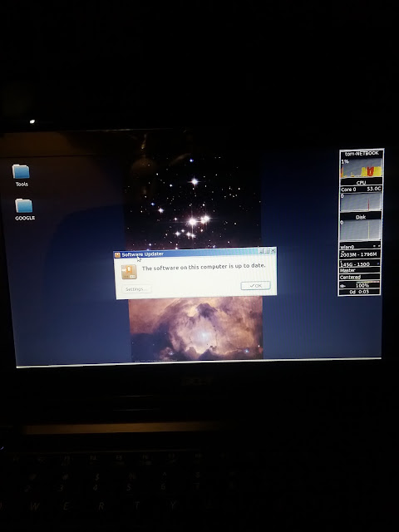Click the 145G disk space usage row

coord(360,264)
